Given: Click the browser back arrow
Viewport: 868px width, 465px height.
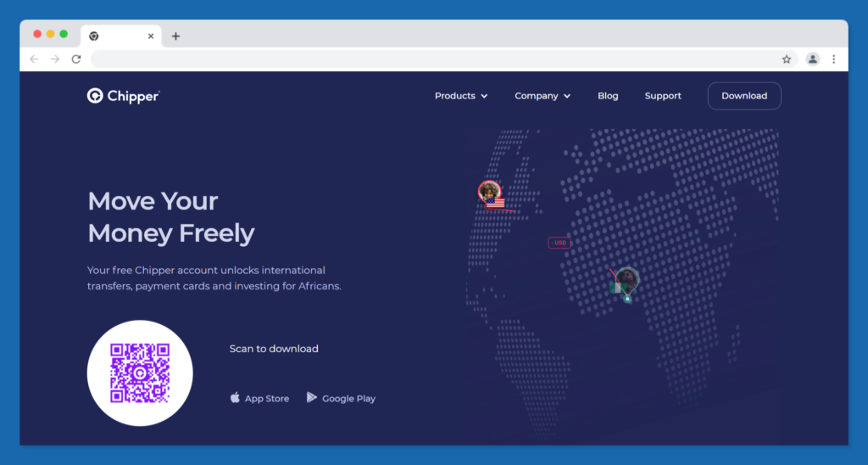Looking at the screenshot, I should pos(34,59).
